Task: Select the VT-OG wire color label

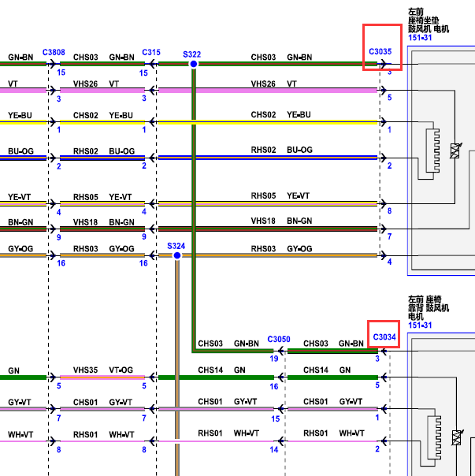Action: [121, 370]
